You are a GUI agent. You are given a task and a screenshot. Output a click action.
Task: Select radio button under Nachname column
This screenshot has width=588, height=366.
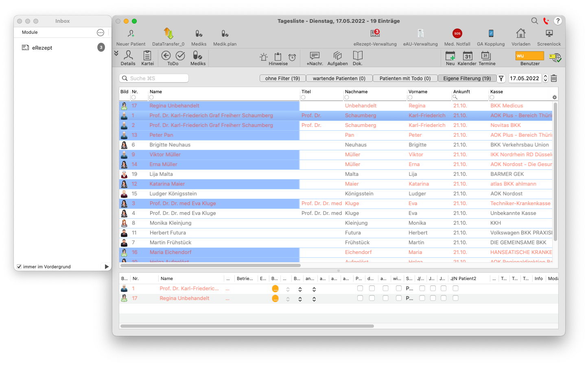click(x=347, y=97)
